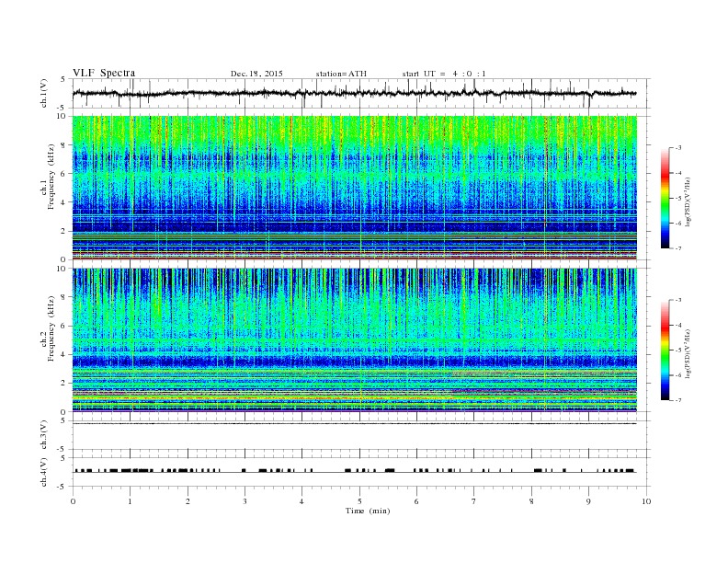The width and height of the screenshot is (728, 563).
Task: Click the time axis tick label "7"
Action: pos(474,501)
